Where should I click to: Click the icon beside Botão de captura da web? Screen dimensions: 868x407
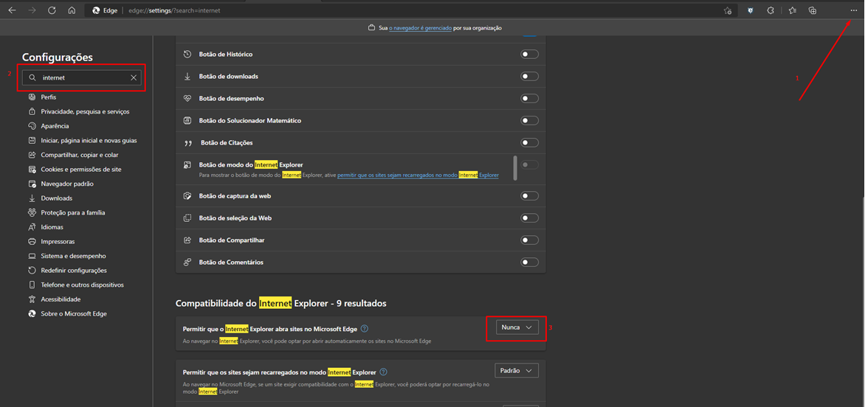187,196
